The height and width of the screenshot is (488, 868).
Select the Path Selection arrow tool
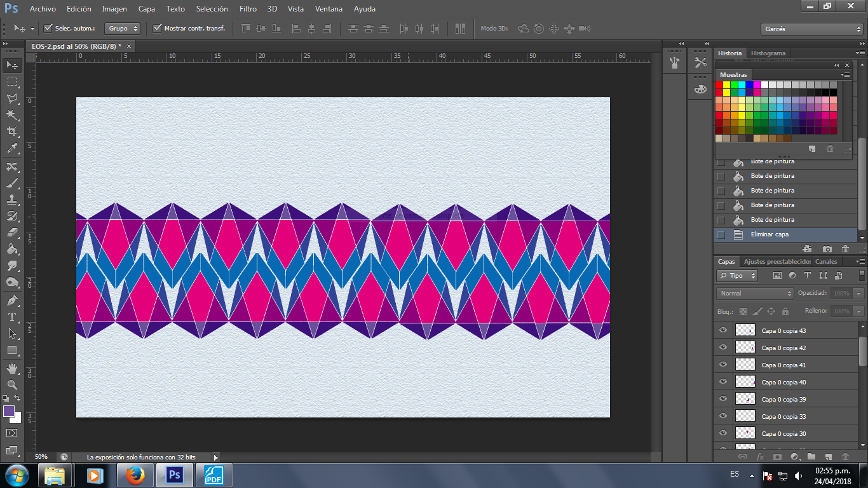[x=12, y=333]
